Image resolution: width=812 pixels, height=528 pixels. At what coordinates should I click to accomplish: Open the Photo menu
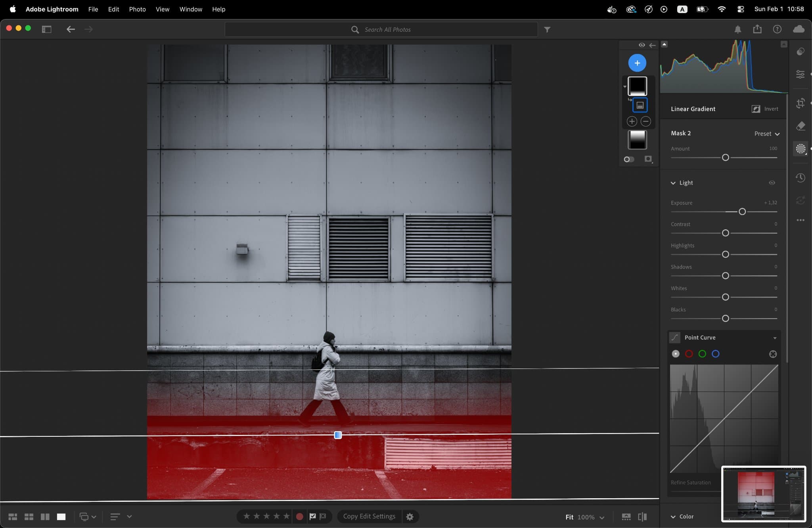click(137, 9)
